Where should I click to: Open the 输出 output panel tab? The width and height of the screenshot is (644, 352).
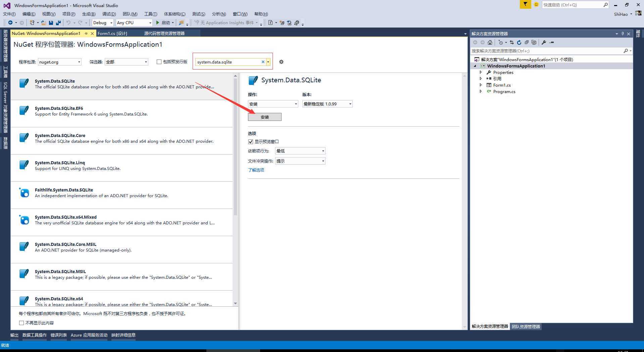pos(14,335)
